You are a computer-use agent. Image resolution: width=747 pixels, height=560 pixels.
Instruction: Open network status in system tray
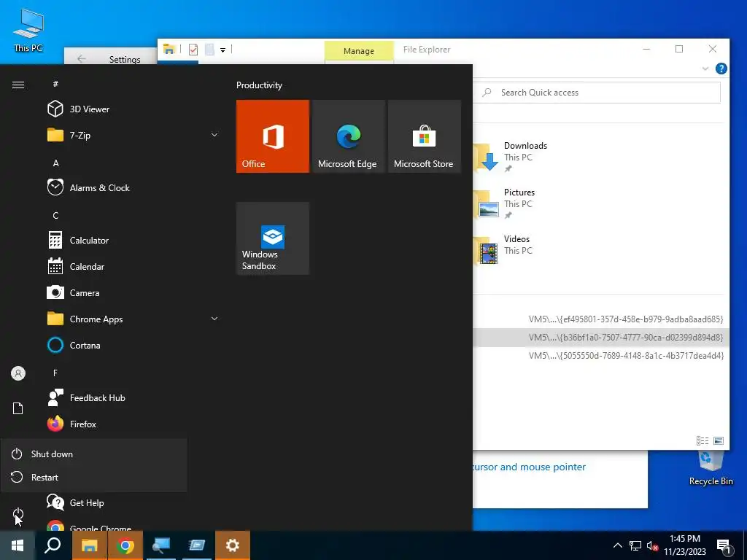pos(635,545)
